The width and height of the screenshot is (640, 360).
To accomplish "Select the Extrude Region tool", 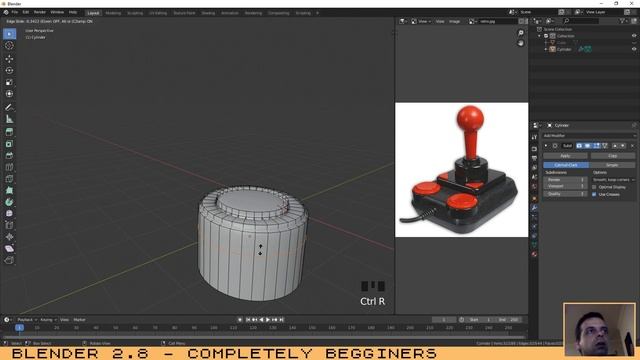I will [9, 132].
